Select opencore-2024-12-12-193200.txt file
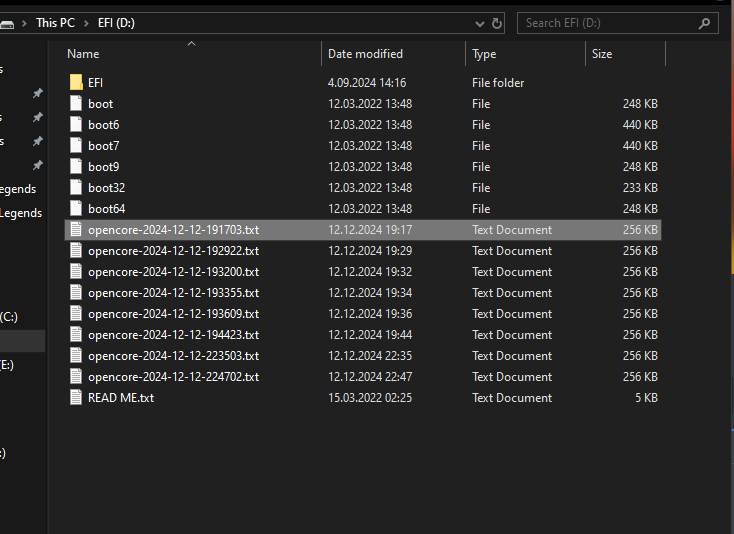Image resolution: width=734 pixels, height=534 pixels. (173, 272)
